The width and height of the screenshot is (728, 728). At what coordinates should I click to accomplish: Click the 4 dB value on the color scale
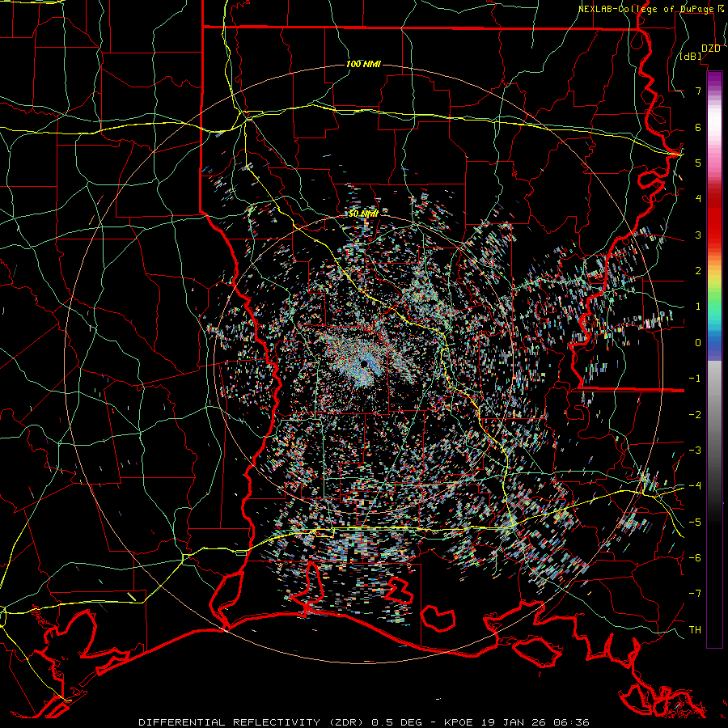(x=698, y=199)
